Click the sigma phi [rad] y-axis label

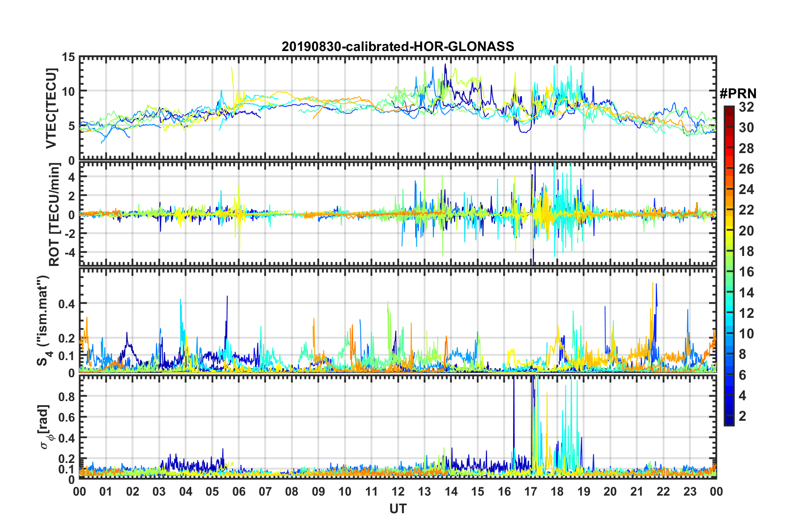[45, 427]
